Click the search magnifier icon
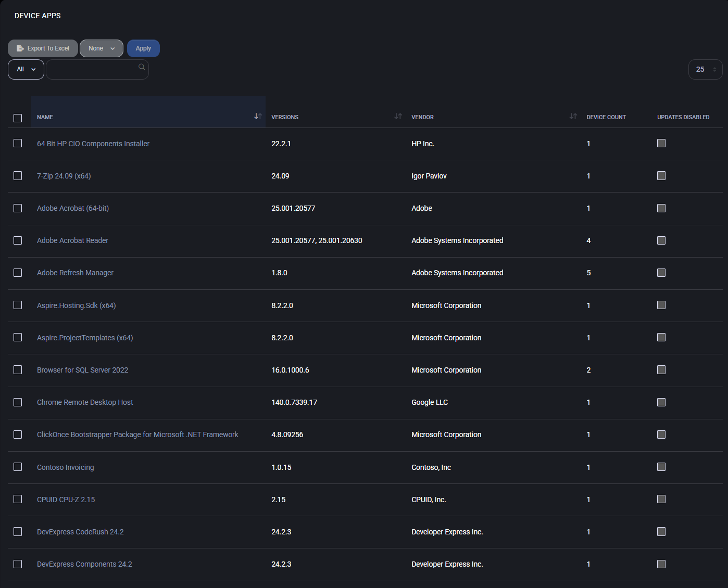Image resolution: width=728 pixels, height=588 pixels. coord(142,67)
